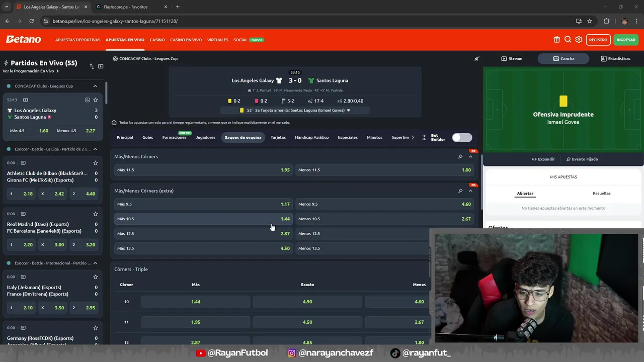
Task: Open the Chrome three-dot menu
Action: coord(637,21)
